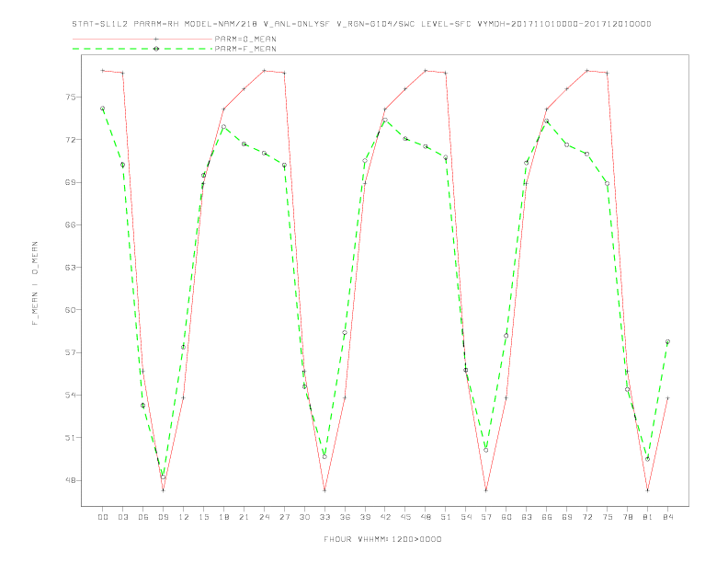728x563 pixels.
Task: Click y-axis tick value 54
Action: click(70, 395)
